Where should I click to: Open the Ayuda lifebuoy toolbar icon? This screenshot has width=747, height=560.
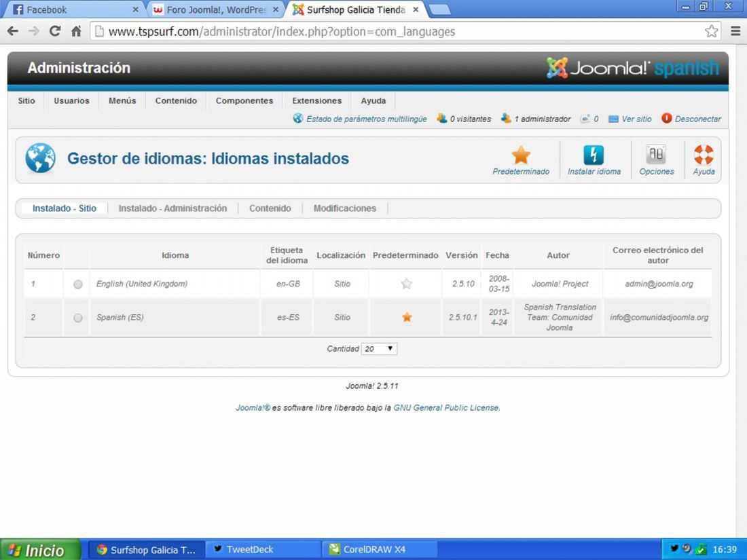click(704, 154)
